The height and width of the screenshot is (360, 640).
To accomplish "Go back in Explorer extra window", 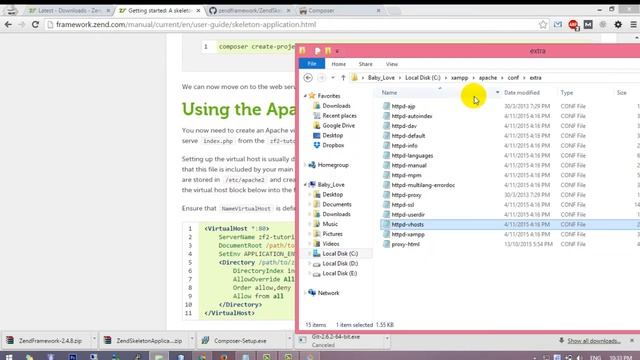I will point(308,78).
